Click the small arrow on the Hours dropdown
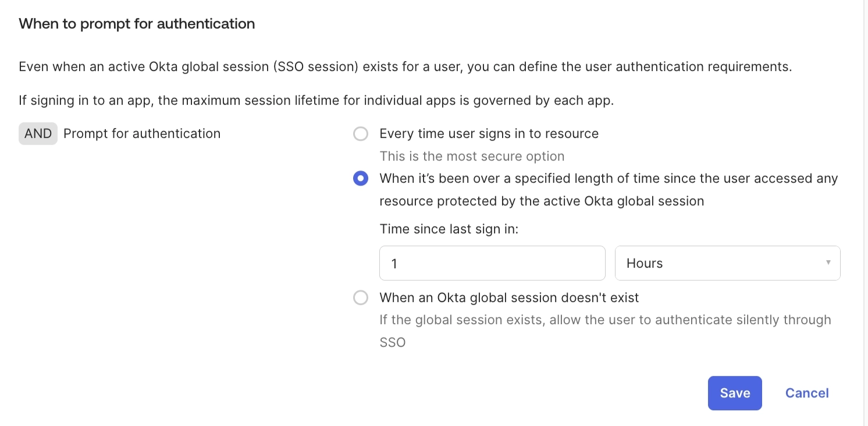The width and height of the screenshot is (868, 426). pos(828,262)
